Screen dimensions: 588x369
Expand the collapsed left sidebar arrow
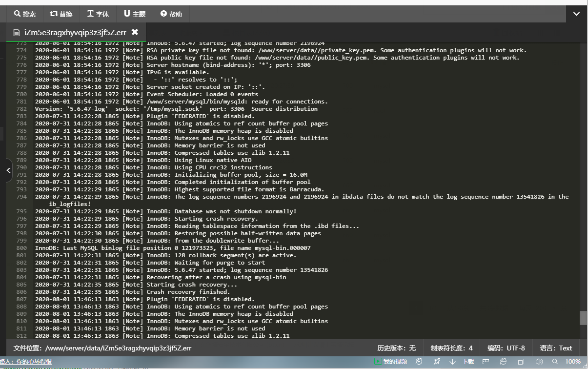(x=8, y=170)
